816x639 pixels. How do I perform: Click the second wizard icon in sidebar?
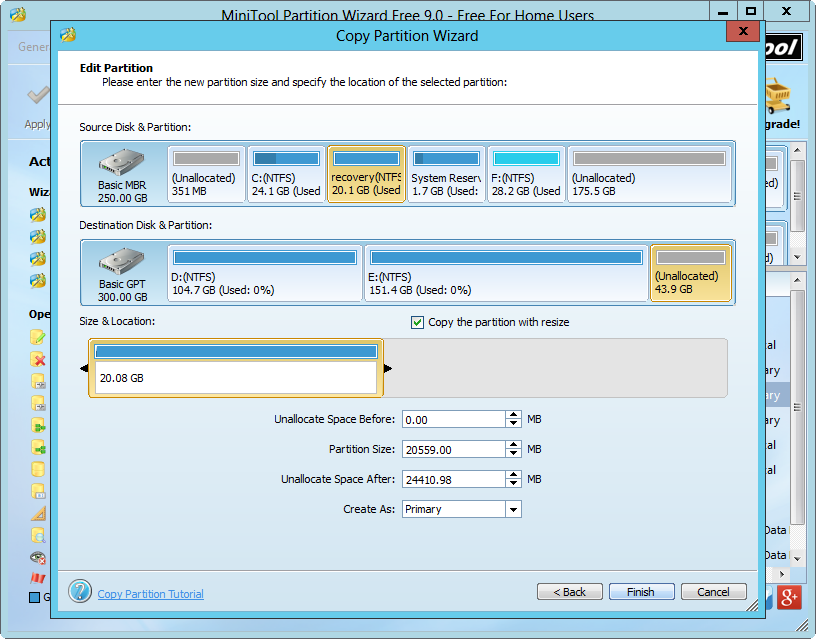tap(37, 237)
